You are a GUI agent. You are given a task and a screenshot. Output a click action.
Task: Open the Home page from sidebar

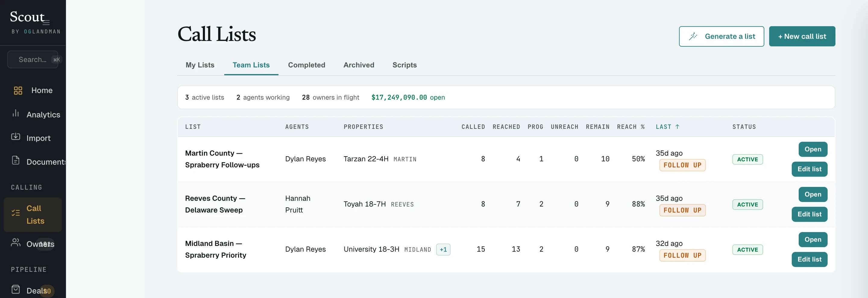[x=33, y=91]
